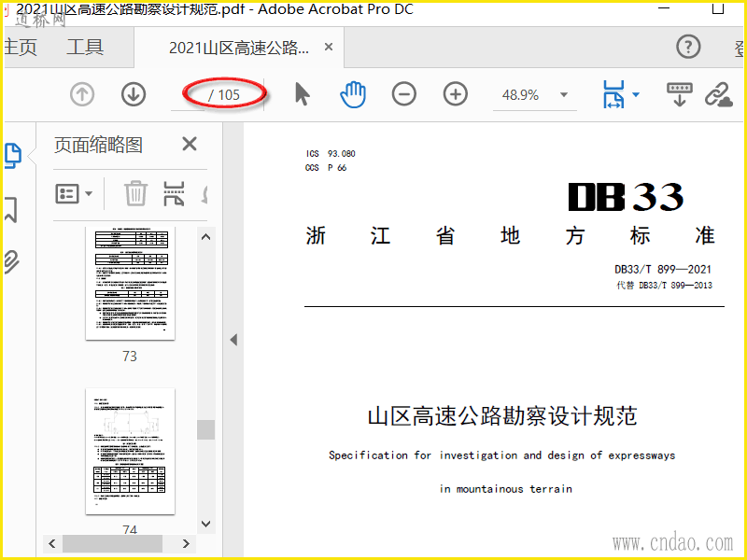Switch to the 工具 tab

click(x=85, y=47)
